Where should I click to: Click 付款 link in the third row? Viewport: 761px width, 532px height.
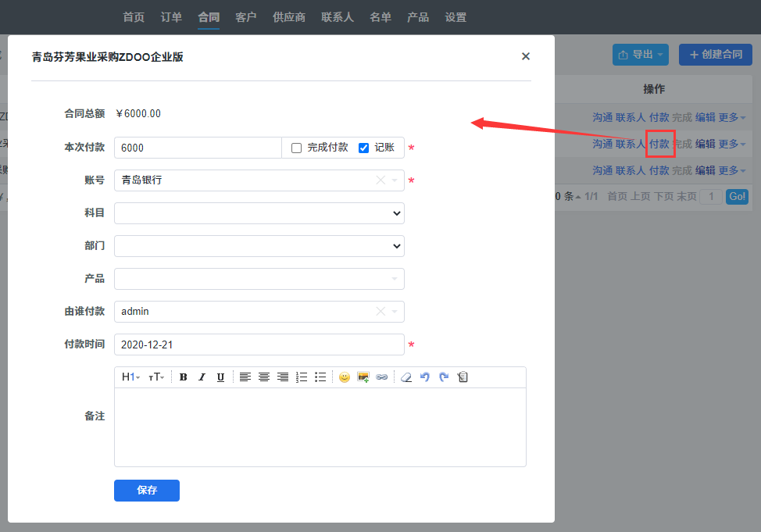(x=659, y=171)
